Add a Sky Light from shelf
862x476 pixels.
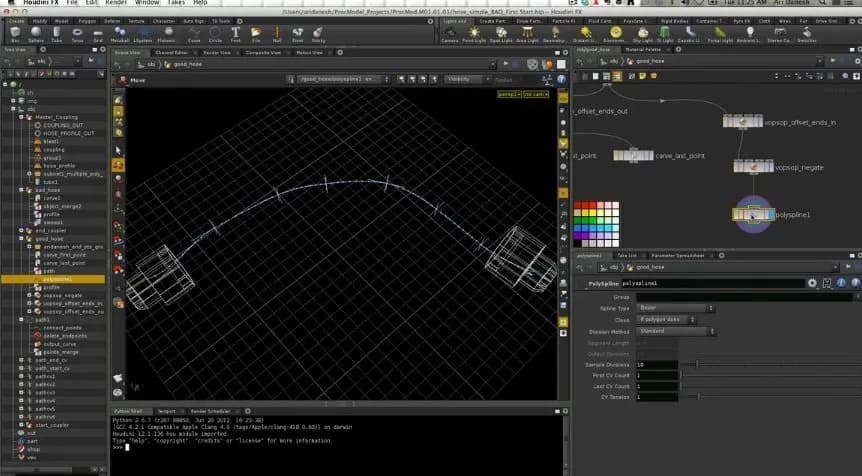point(642,34)
